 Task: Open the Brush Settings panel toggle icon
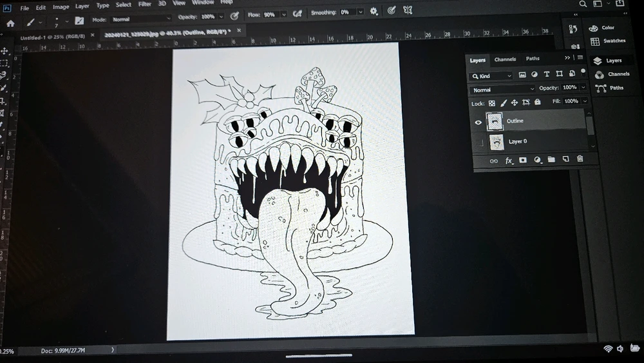[x=79, y=20]
